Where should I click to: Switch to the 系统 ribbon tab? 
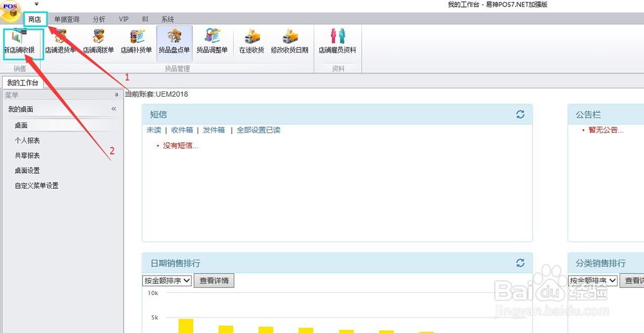[167, 19]
